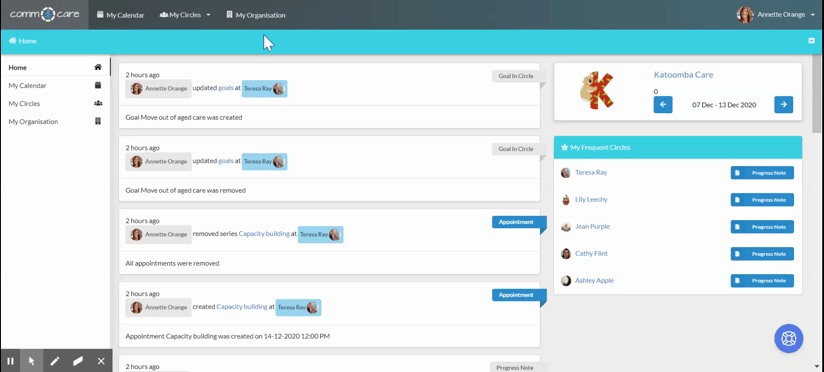Select My Circles in the sidebar
824x372 pixels.
click(55, 104)
